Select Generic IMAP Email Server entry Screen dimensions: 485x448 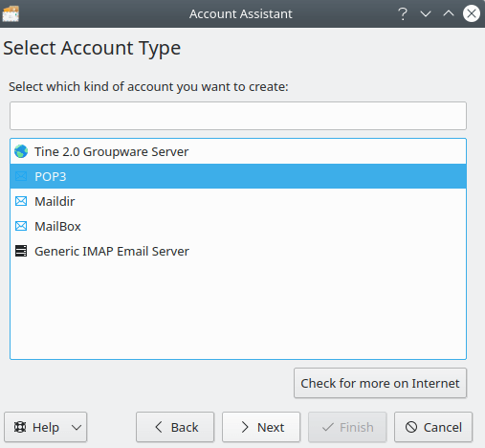(238, 251)
